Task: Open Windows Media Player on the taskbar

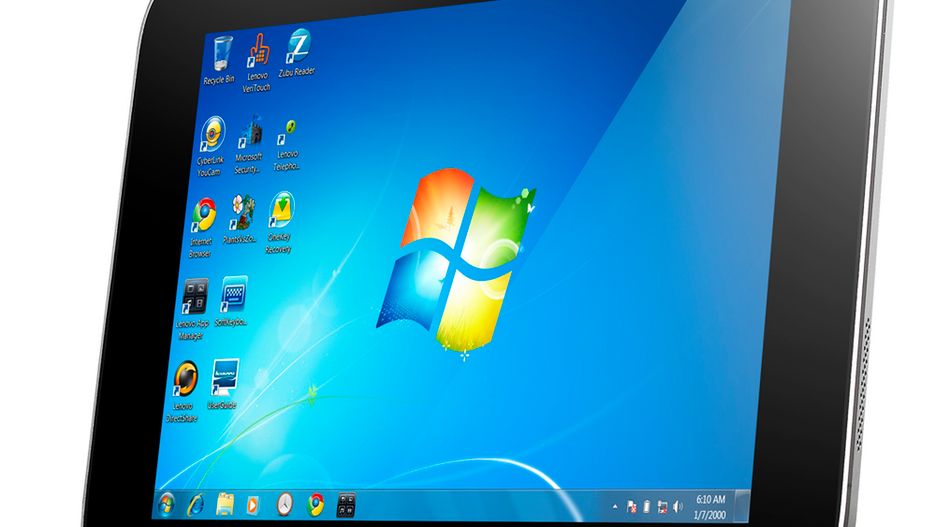Action: tap(253, 505)
